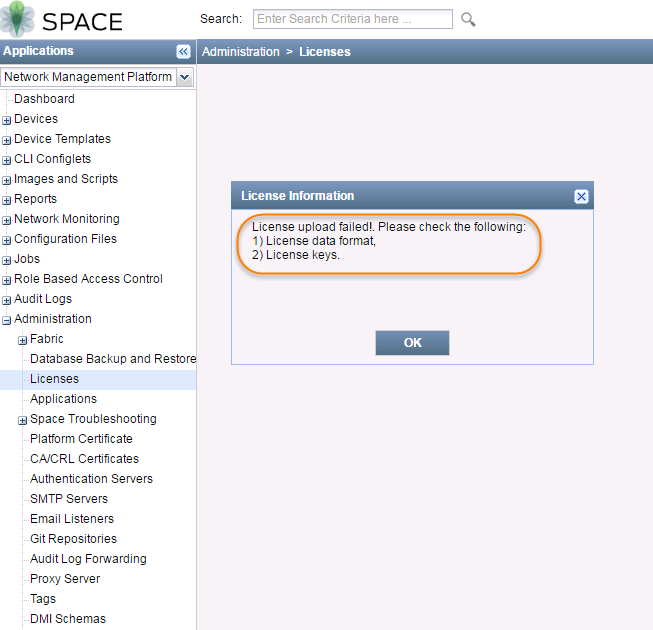Expand Role Based Access Control node
The height and width of the screenshot is (630, 653).
click(x=6, y=280)
